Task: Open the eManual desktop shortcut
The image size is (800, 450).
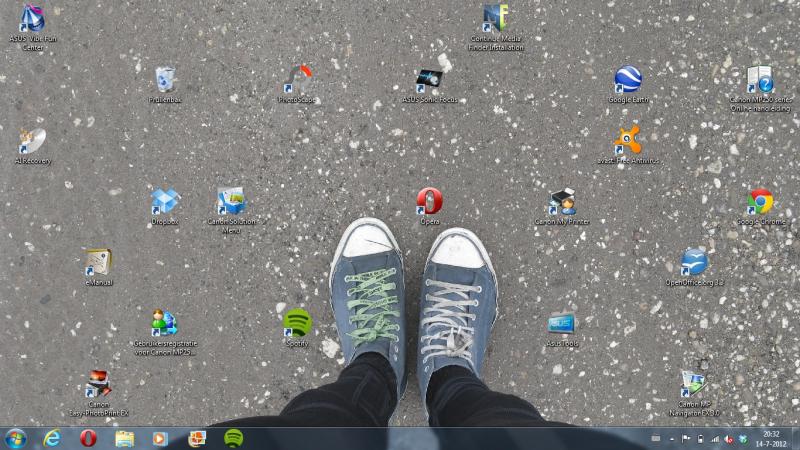Action: (x=99, y=267)
